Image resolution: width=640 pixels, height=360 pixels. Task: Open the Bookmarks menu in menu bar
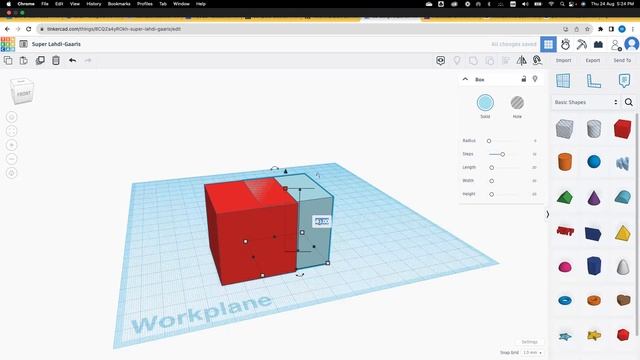tap(119, 4)
